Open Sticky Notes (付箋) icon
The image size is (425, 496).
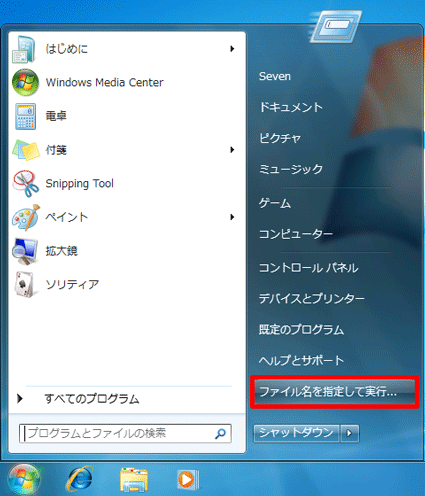(x=25, y=150)
